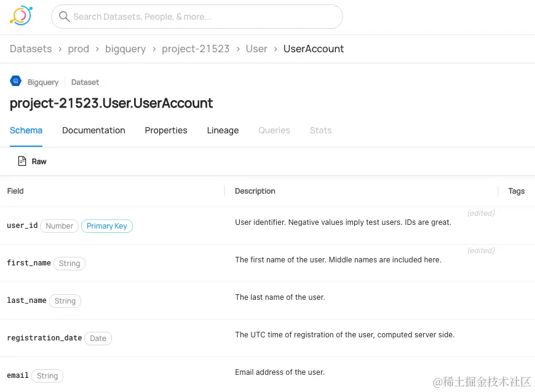Open the Documentation tab
The width and height of the screenshot is (535, 392).
(93, 130)
